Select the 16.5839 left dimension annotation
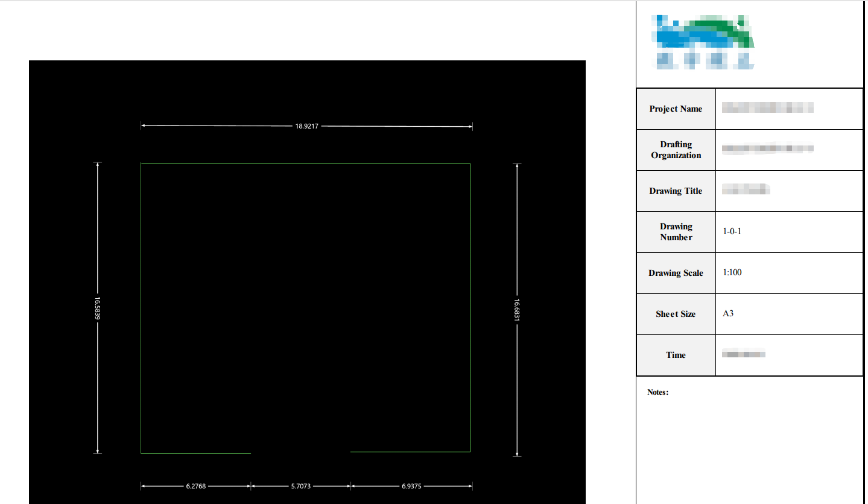This screenshot has width=868, height=504. tap(97, 308)
